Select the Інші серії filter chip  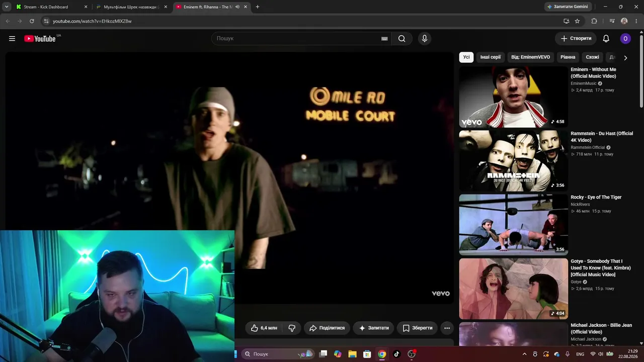[491, 57]
